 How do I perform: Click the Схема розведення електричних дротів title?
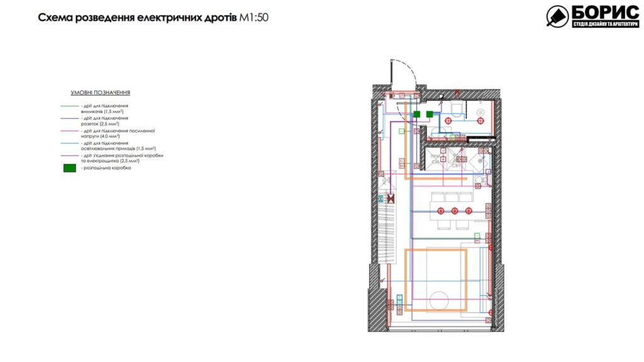coord(135,18)
